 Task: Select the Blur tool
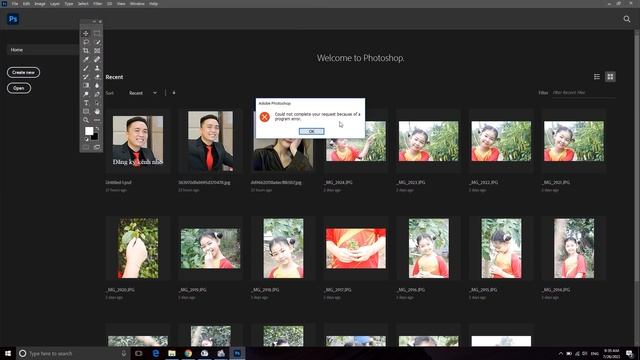pos(97,85)
